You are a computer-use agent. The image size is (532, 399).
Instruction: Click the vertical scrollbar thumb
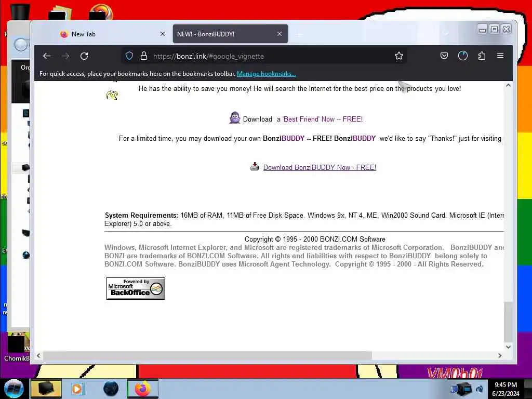[x=508, y=322]
